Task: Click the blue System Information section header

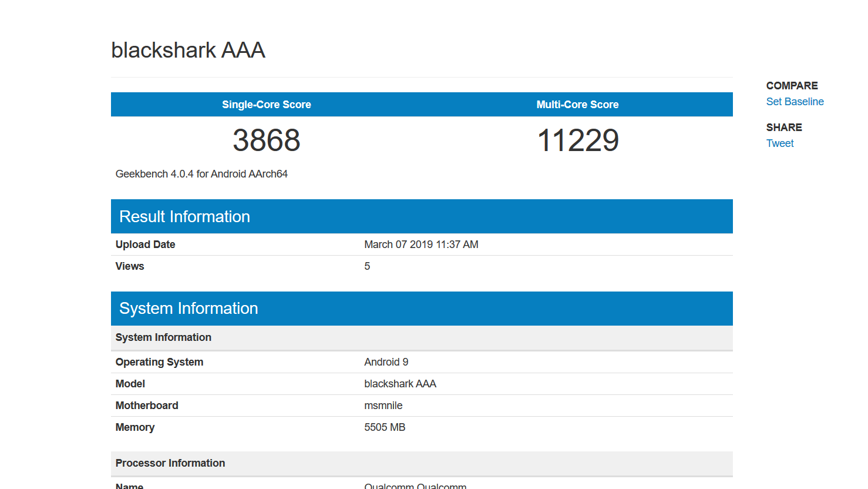Action: 422,309
